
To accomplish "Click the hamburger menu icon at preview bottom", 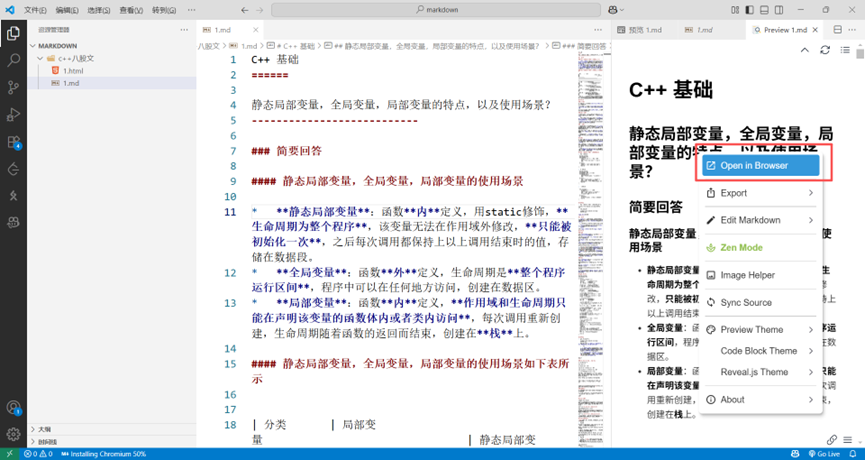I will tap(848, 440).
